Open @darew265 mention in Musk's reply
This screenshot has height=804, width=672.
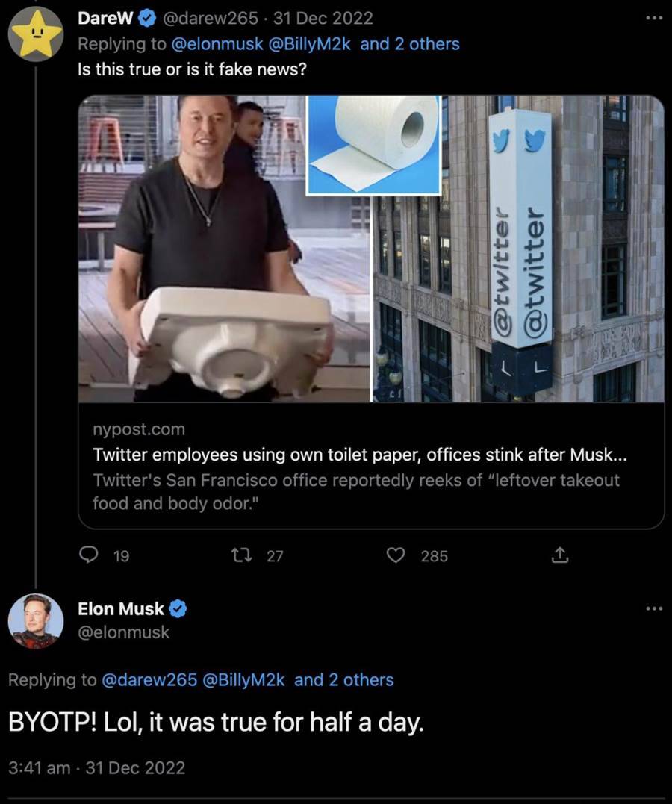[x=150, y=680]
